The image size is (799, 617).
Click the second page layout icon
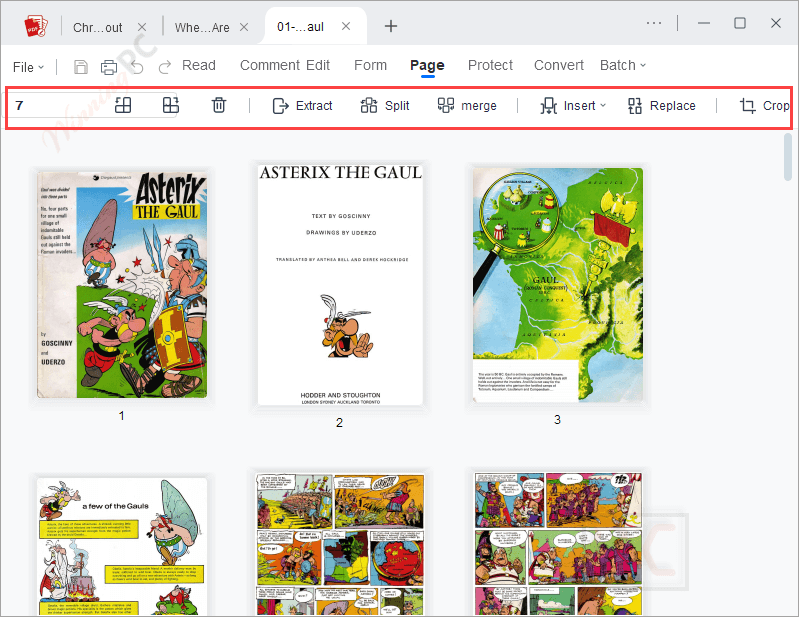pyautogui.click(x=170, y=105)
